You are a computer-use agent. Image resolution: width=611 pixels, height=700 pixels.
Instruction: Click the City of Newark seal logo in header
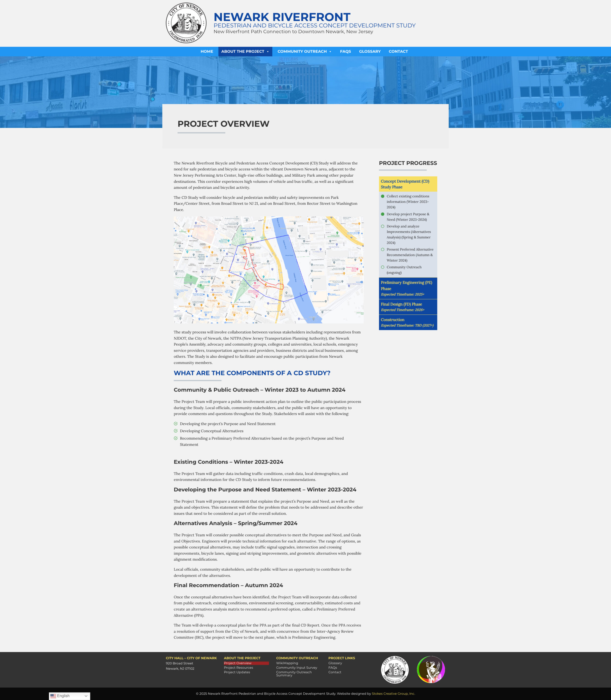[186, 23]
